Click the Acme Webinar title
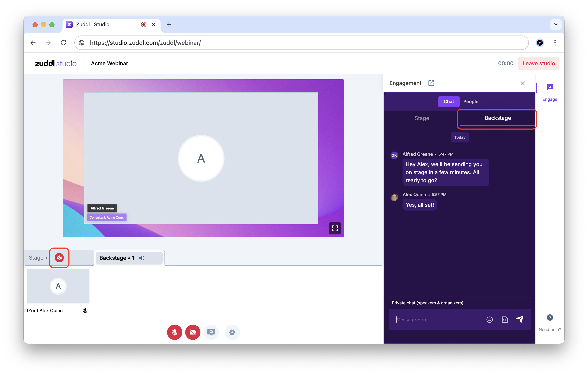Screen dimensions: 588x375 pyautogui.click(x=109, y=63)
